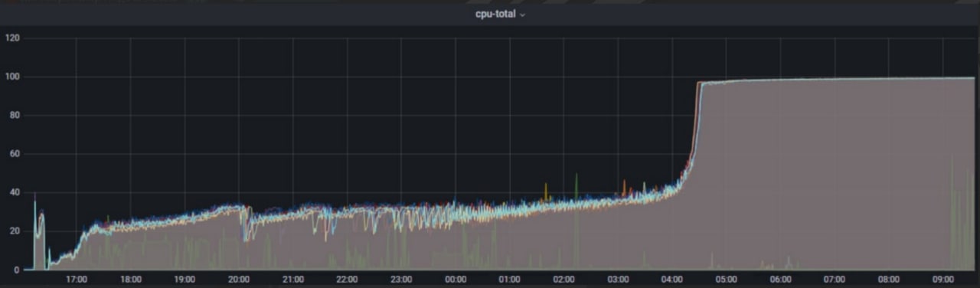Click the 04:00 time axis label
980x288 pixels.
(672, 280)
